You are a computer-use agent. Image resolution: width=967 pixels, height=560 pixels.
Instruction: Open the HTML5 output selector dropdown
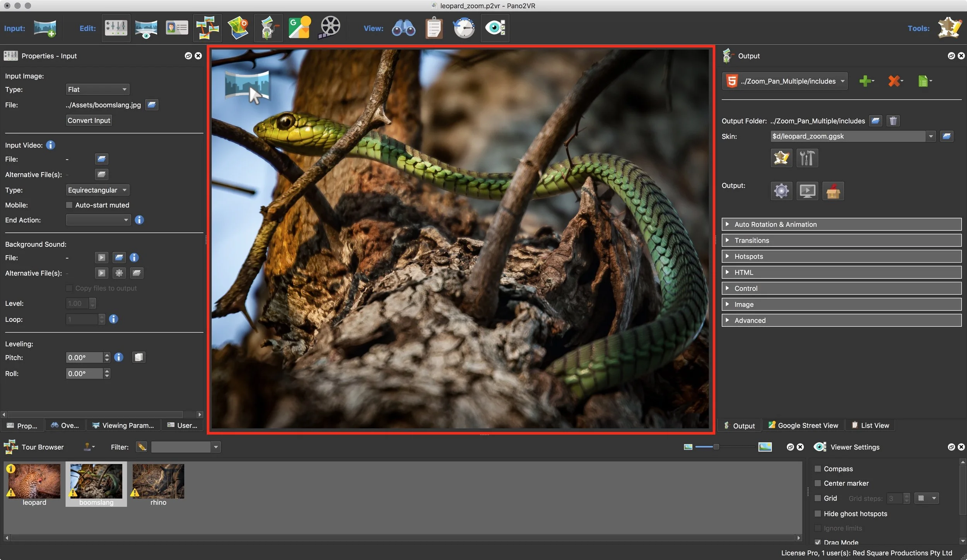(x=785, y=81)
